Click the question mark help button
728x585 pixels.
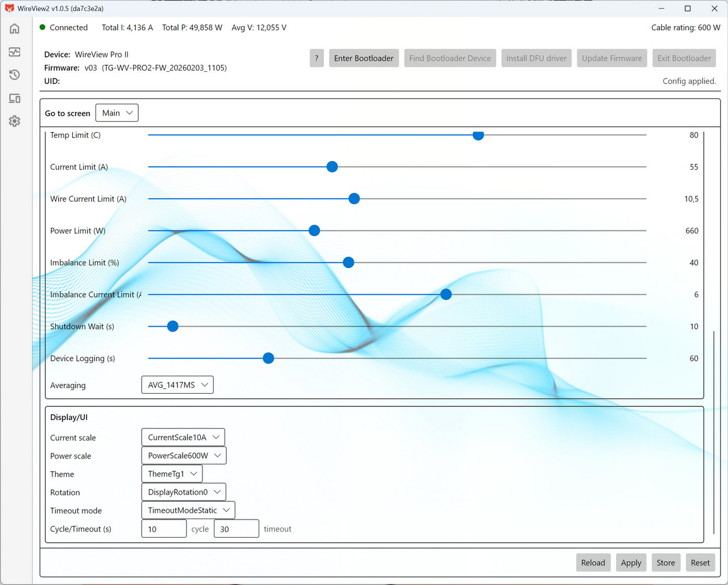(x=316, y=58)
